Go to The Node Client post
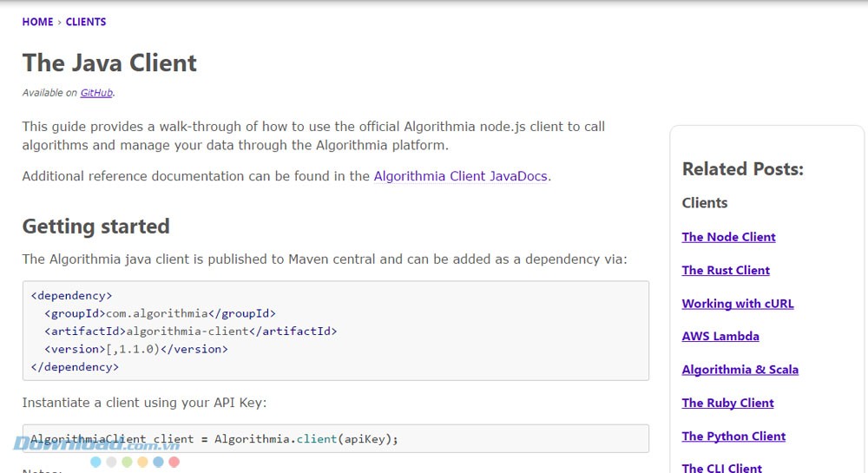Viewport: 868px width, 473px height. tap(728, 237)
